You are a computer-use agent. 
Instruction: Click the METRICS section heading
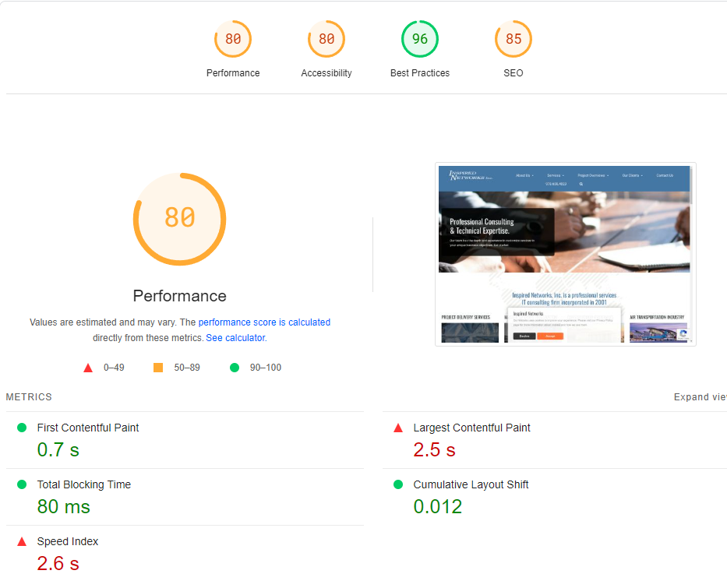[x=29, y=397]
